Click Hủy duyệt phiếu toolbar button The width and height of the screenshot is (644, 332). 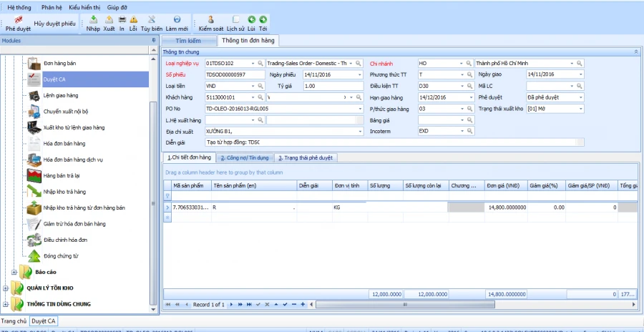tap(54, 24)
